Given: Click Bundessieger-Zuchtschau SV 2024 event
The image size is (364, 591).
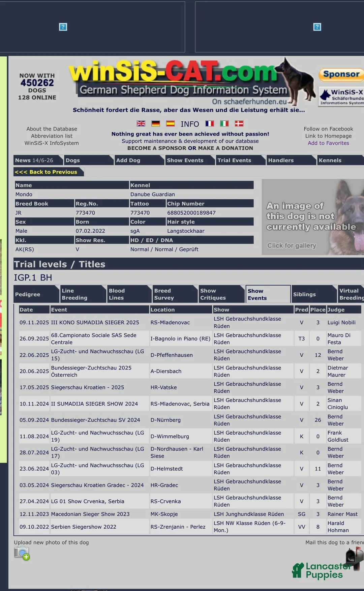Looking at the screenshot, I should 95,420.
